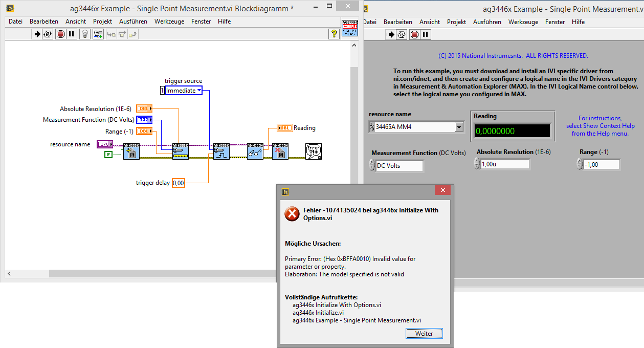This screenshot has height=348, width=644.
Task: Click "Elaboration: The model specified is not valid"
Action: [x=344, y=274]
